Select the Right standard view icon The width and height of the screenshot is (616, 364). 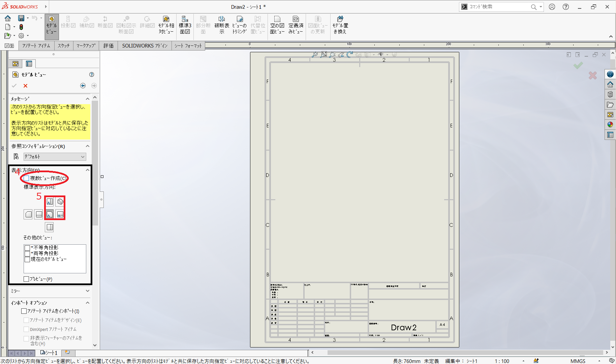point(60,214)
